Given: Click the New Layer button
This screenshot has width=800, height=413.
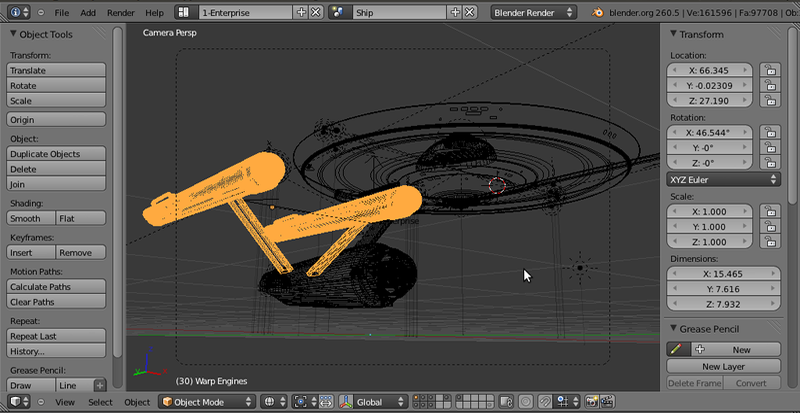Looking at the screenshot, I should coord(723,367).
